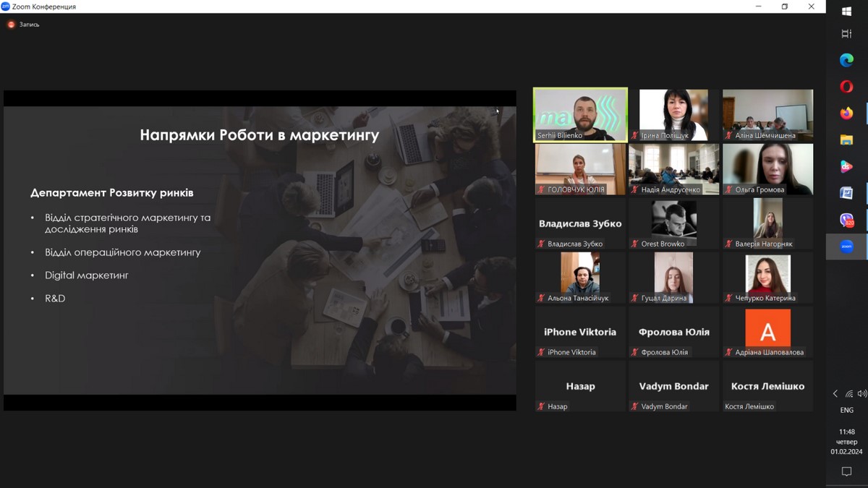This screenshot has width=868, height=488.
Task: Open the Wi-Fi network flyout
Action: [x=849, y=394]
